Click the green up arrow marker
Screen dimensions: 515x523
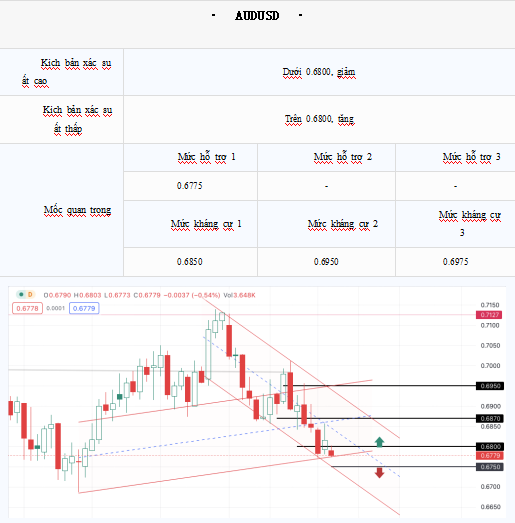[379, 442]
